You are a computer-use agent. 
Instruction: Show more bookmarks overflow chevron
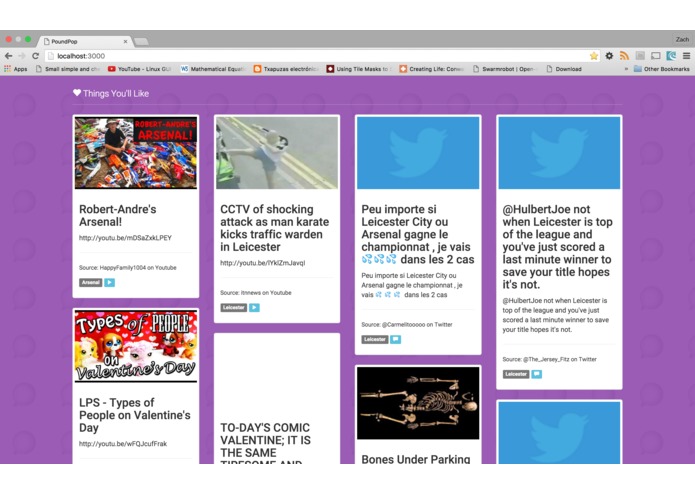[x=626, y=69]
